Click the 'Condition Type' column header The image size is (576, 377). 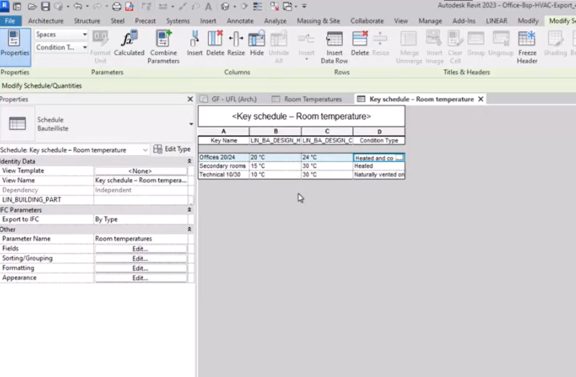coord(379,141)
